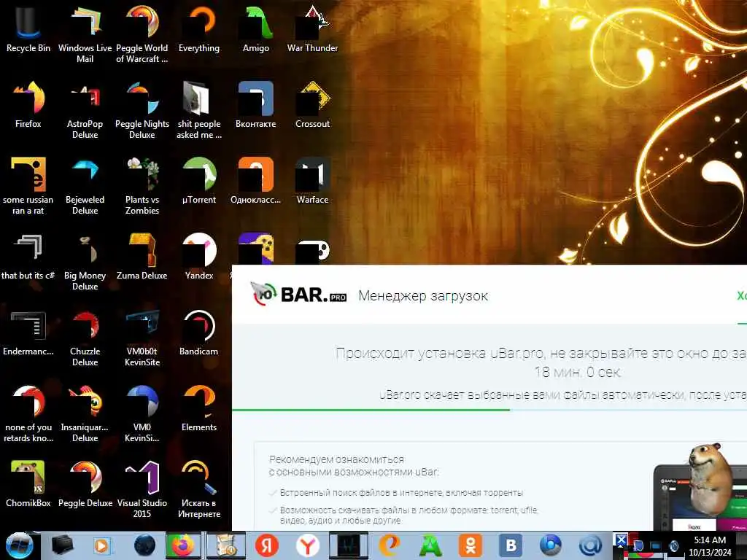Click the Менеджер загрузок heading text

tap(423, 296)
